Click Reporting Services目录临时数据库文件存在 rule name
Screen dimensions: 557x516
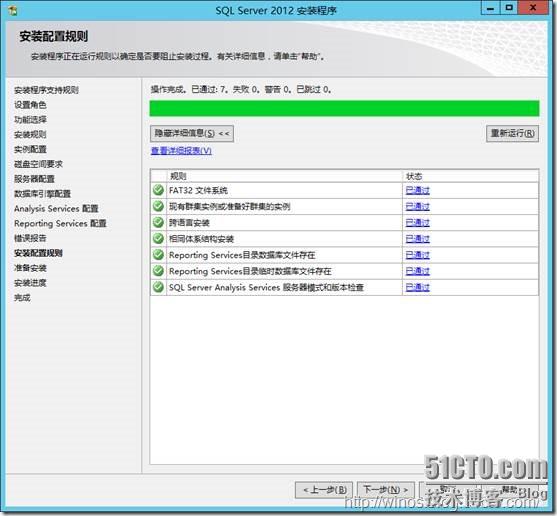(x=250, y=271)
